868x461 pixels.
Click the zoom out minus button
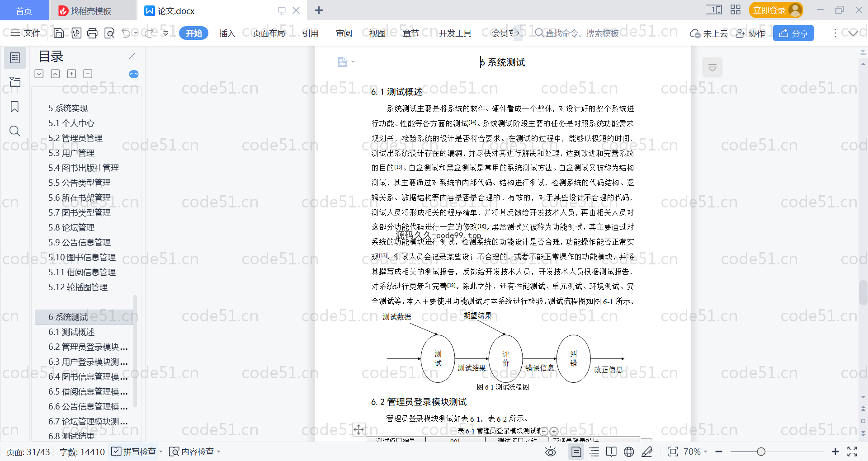(x=719, y=452)
